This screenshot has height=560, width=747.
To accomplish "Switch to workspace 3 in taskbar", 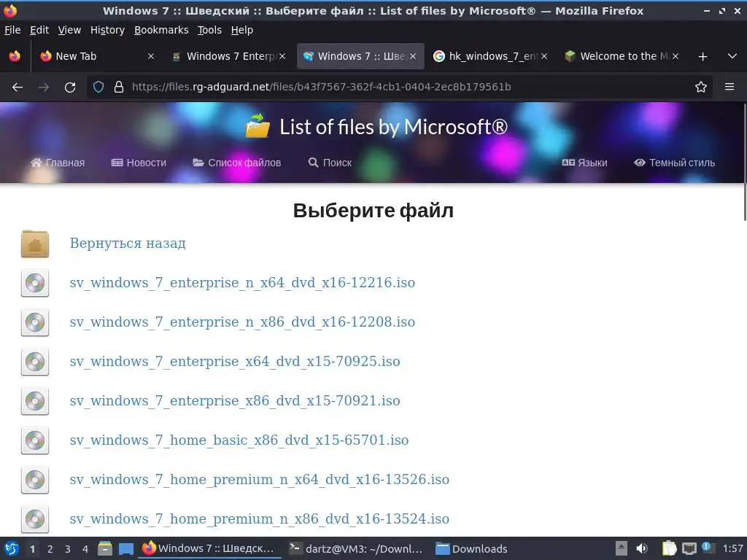I will click(68, 549).
